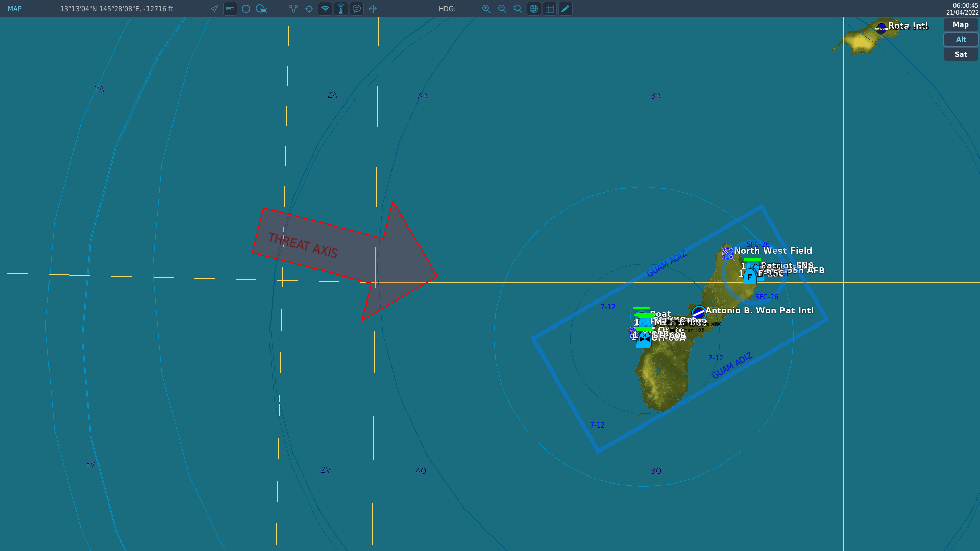The image size is (980, 551).
Task: Click the network link icon
Action: tap(293, 9)
